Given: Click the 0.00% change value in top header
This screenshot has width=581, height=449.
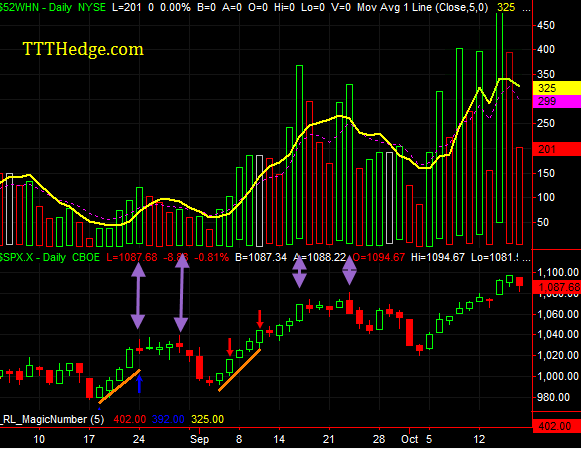Looking at the screenshot, I should 175,7.
